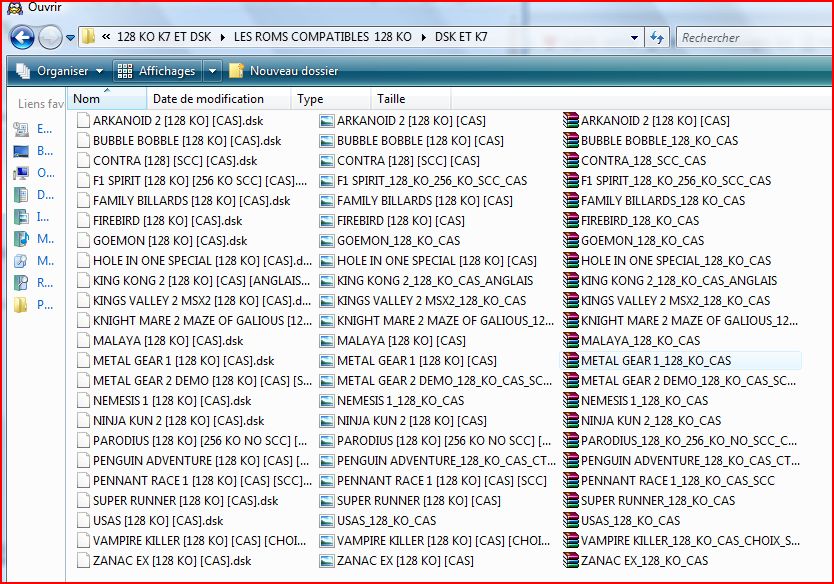Select GOEMON [128 KO] [CAS].dsk file
Image resolution: width=834 pixels, height=584 pixels.
click(x=162, y=241)
